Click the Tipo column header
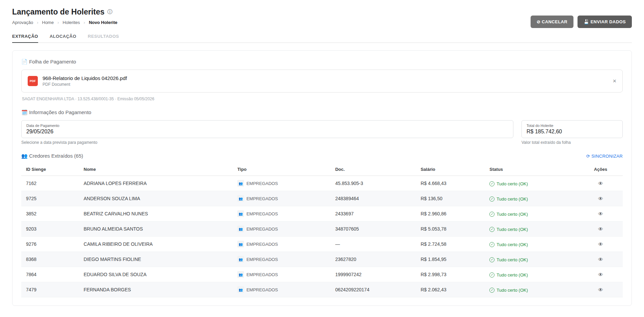The width and height of the screenshot is (644, 317). pos(242,169)
